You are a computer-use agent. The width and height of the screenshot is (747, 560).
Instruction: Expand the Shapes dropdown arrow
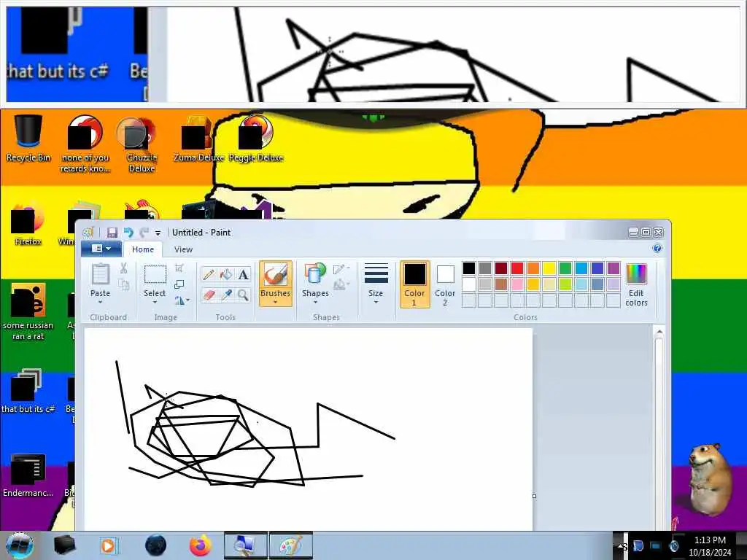tap(315, 303)
